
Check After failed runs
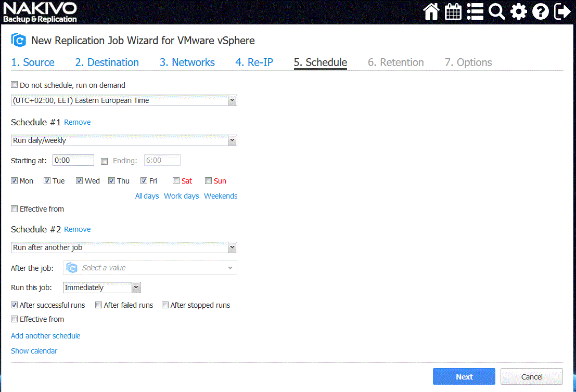(x=98, y=305)
